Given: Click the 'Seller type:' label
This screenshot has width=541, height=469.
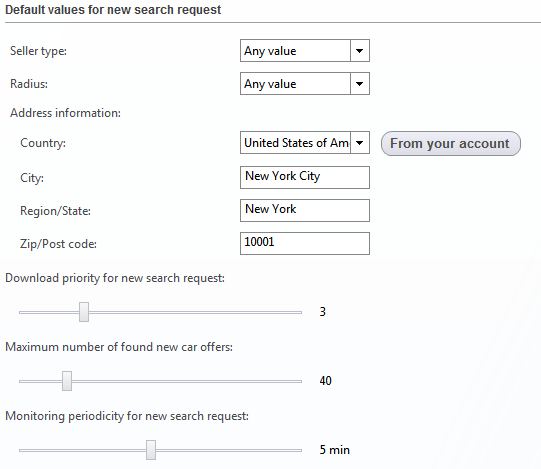Looking at the screenshot, I should pos(38,51).
